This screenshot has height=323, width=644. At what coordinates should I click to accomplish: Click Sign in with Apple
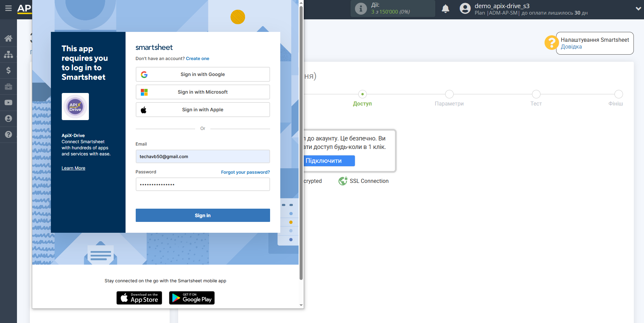coord(203,110)
